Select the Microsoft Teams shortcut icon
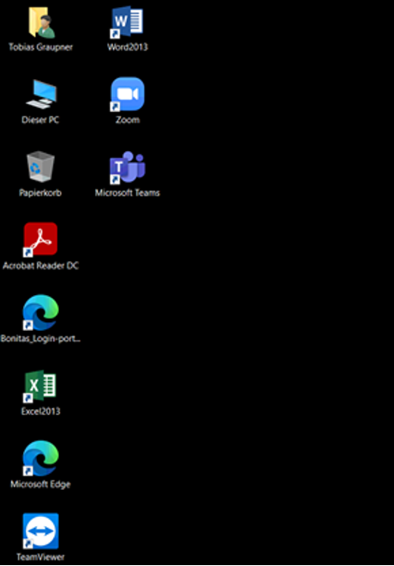This screenshot has height=566, width=394. click(x=127, y=167)
